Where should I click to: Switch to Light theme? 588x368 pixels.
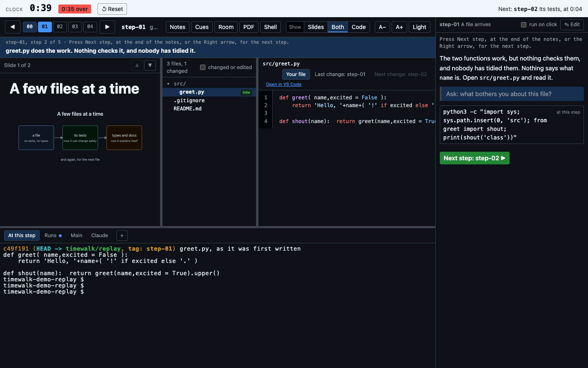[419, 27]
